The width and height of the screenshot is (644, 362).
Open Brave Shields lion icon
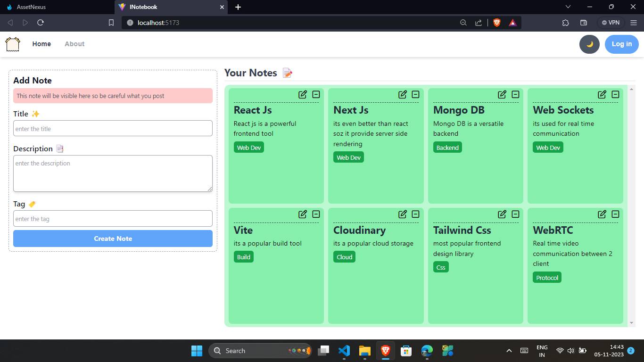[496, 23]
